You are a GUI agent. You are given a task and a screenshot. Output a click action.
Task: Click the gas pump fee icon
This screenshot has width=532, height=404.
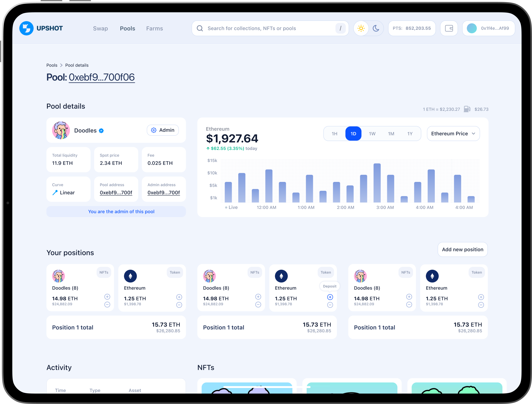(467, 109)
